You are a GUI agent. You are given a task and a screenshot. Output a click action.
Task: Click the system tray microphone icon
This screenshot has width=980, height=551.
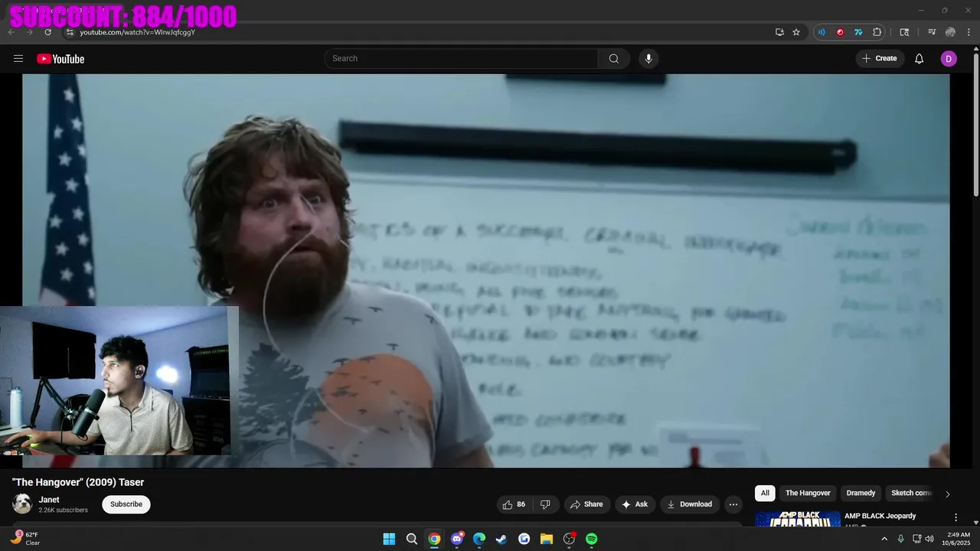(x=900, y=539)
